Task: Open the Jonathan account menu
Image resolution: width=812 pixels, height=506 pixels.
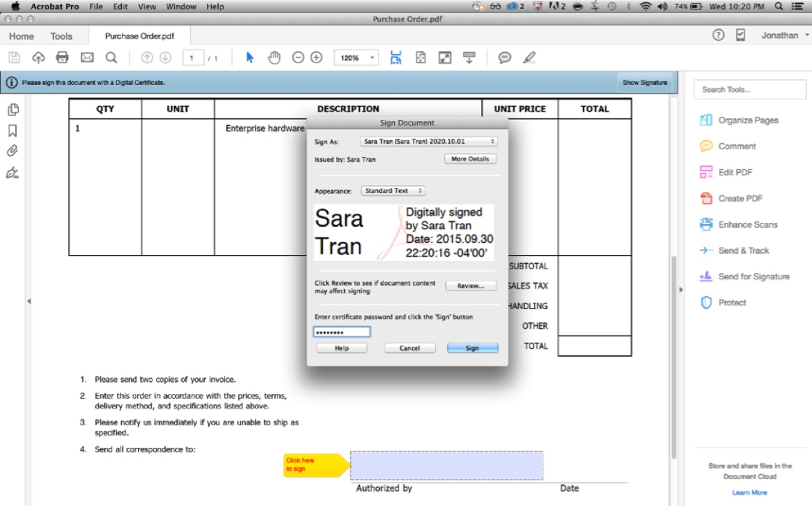Action: 784,36
